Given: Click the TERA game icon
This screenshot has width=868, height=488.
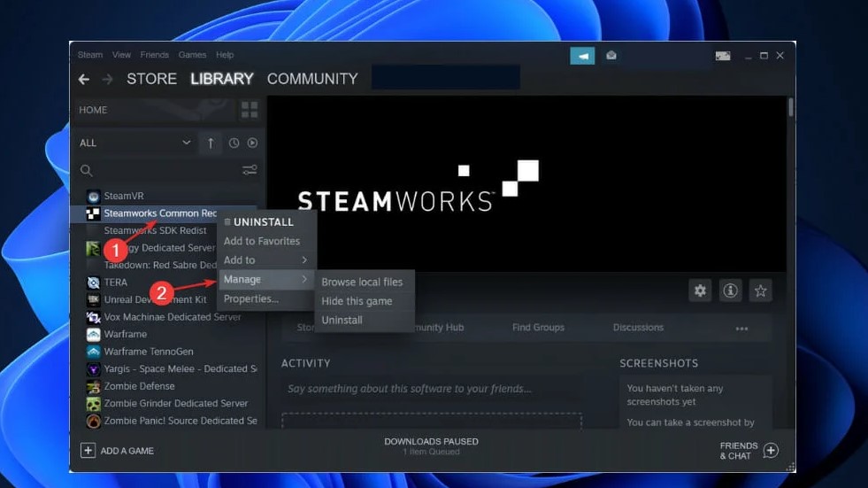Looking at the screenshot, I should click(93, 283).
